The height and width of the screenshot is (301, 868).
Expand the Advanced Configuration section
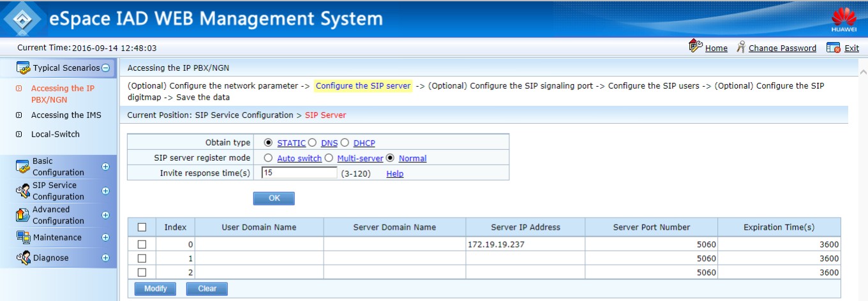coord(105,216)
